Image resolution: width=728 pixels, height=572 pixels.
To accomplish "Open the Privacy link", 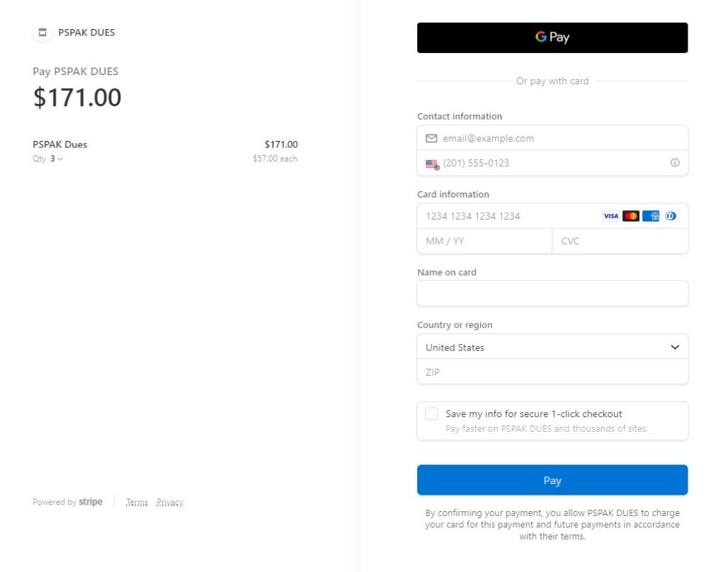I will click(170, 503).
